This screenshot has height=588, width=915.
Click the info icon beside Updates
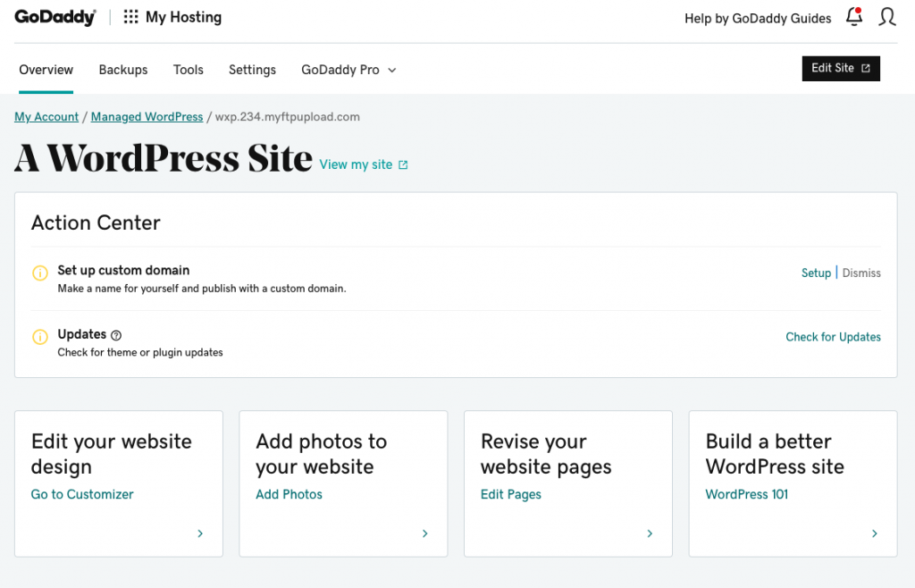point(39,337)
